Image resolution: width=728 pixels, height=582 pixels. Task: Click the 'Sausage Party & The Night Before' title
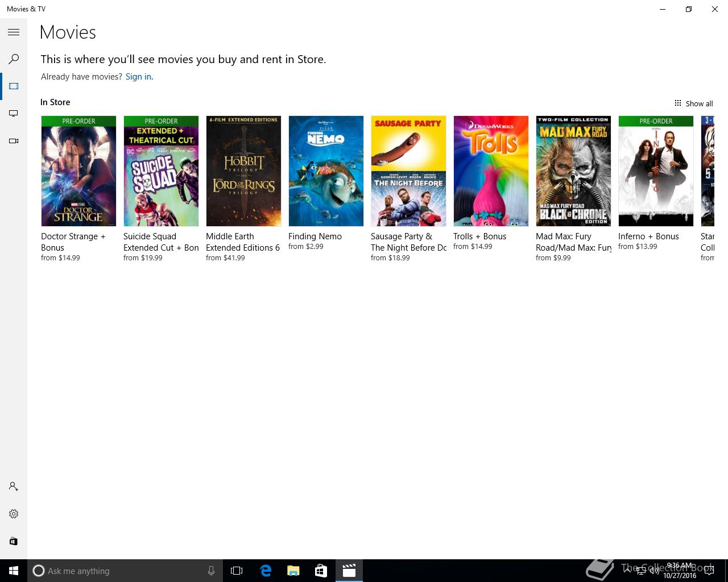tap(408, 242)
